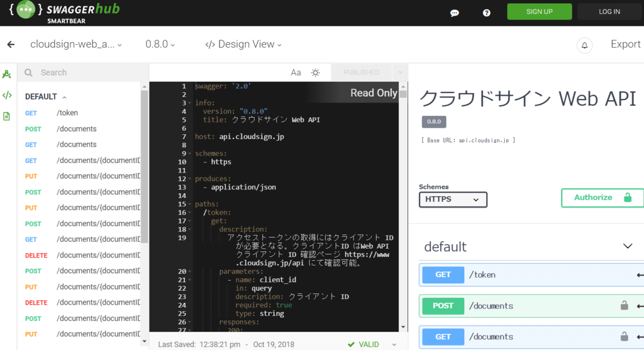This screenshot has width=644, height=350.
Task: Fold line 12 produces block
Action: click(x=189, y=179)
